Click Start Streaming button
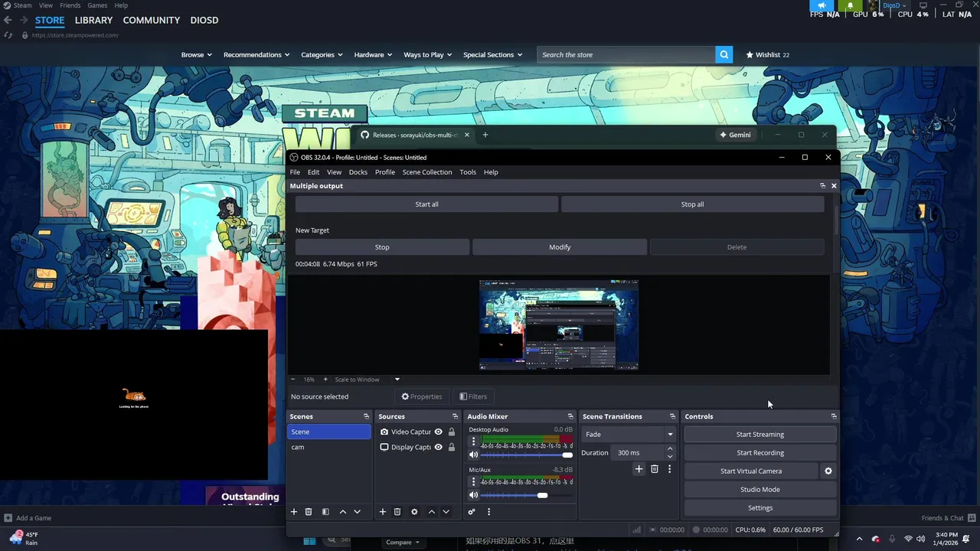Image resolution: width=980 pixels, height=551 pixels. pos(760,434)
